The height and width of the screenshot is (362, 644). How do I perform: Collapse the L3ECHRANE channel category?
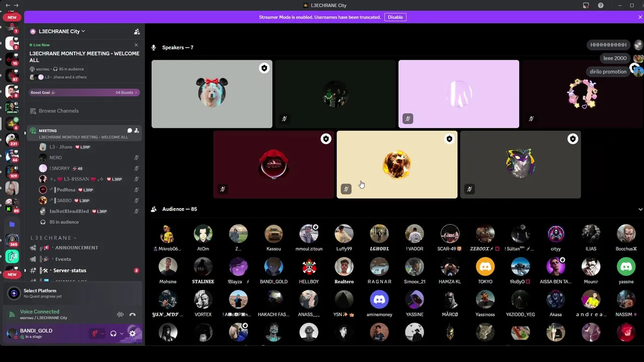tap(53, 238)
